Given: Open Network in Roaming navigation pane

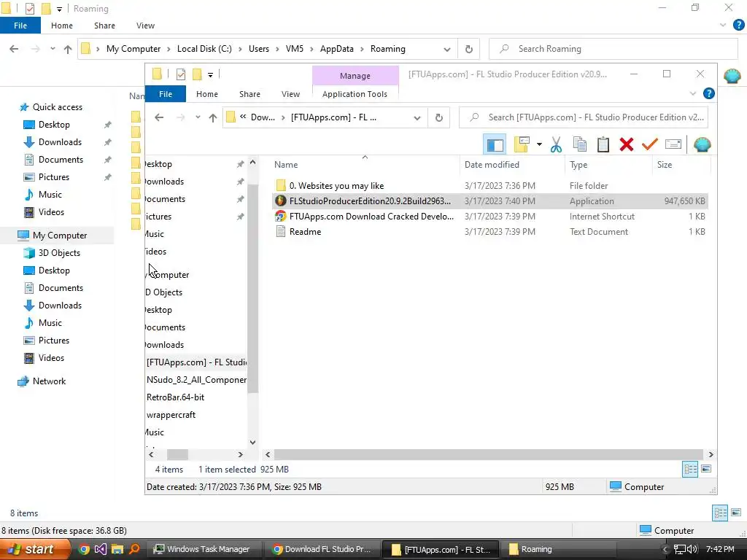Looking at the screenshot, I should coord(49,381).
